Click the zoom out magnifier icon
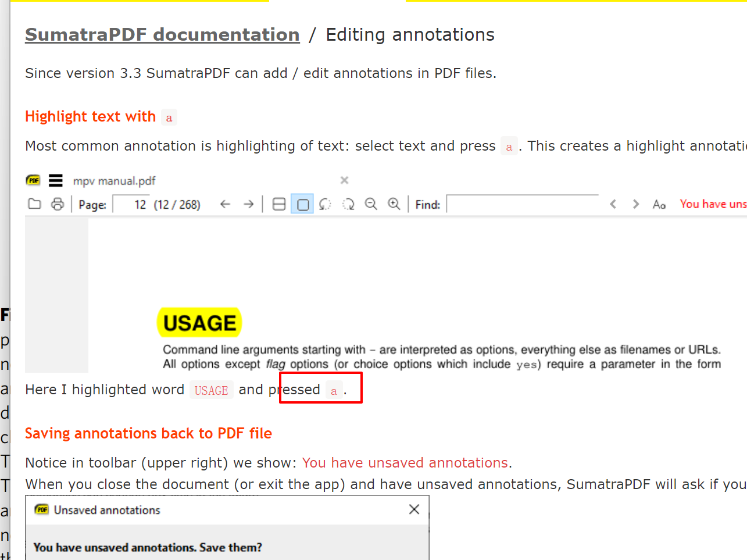The width and height of the screenshot is (747, 560). coord(371,204)
